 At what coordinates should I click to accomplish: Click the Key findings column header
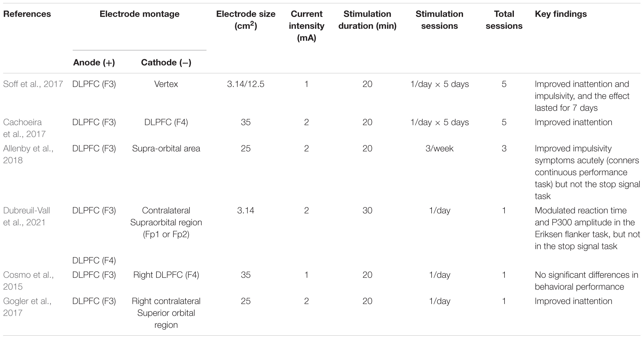point(561,14)
